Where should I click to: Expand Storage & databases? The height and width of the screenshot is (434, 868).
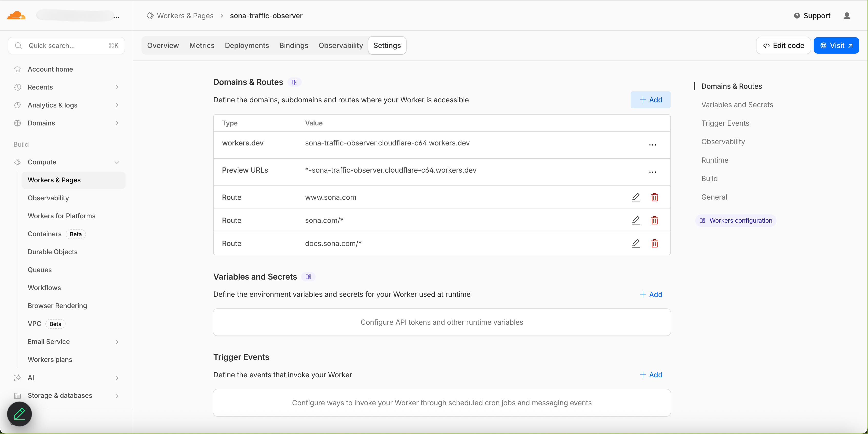(117, 395)
